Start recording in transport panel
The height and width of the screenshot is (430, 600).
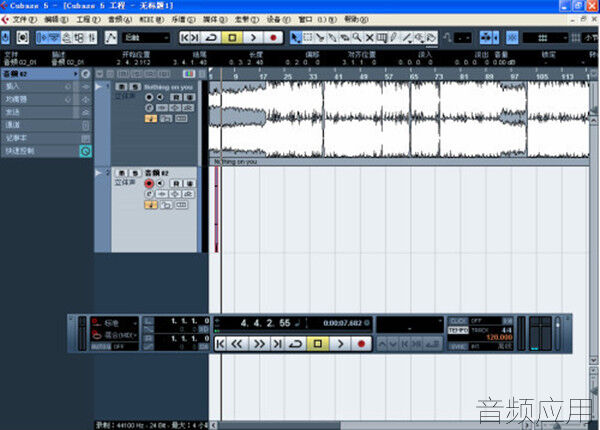click(x=361, y=344)
